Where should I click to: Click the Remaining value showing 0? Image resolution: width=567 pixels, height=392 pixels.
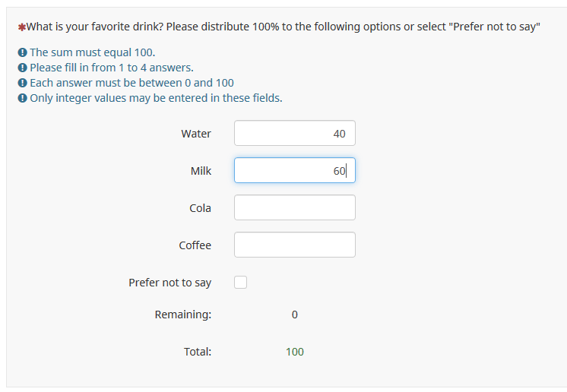tap(294, 315)
